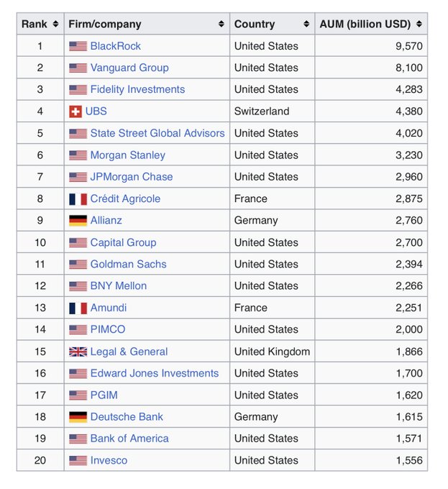This screenshot has height=489, width=448.
Task: Follow the Invesco link
Action: click(109, 460)
